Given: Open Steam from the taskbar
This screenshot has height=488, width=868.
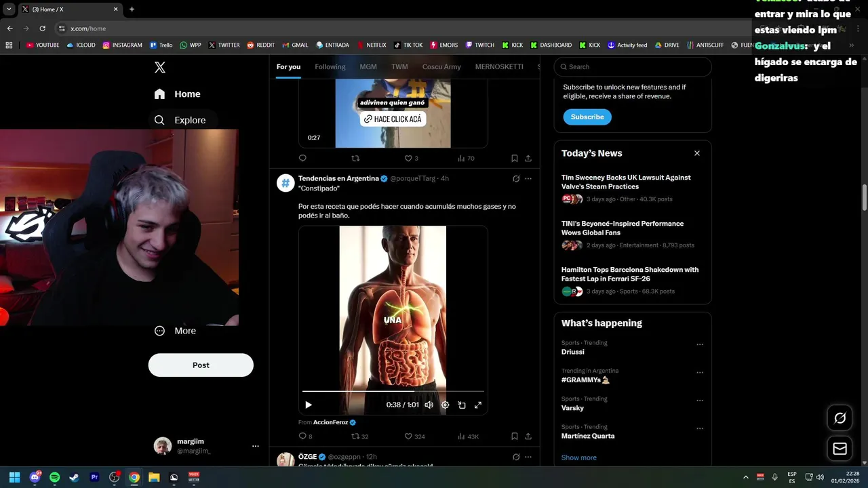Looking at the screenshot, I should click(x=74, y=477).
